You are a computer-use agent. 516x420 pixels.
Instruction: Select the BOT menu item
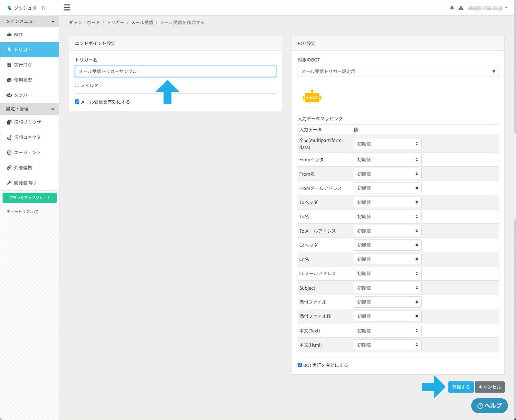pyautogui.click(x=30, y=35)
